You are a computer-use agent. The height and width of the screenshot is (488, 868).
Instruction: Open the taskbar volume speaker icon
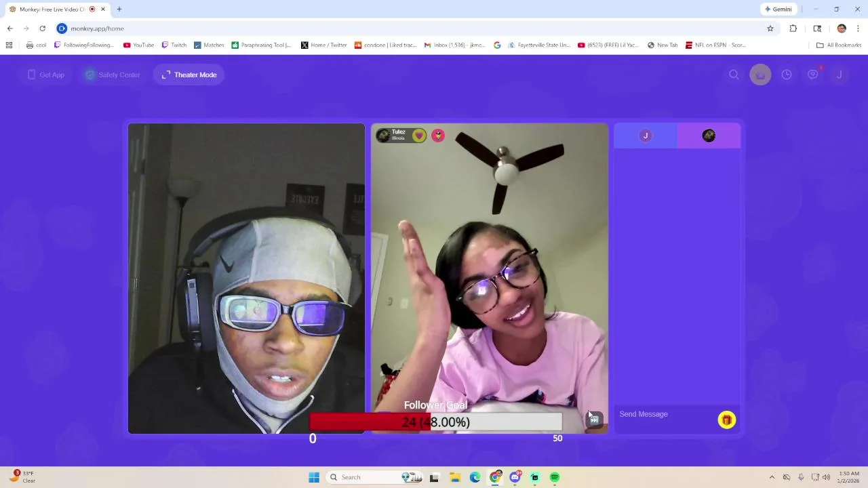[x=826, y=477]
